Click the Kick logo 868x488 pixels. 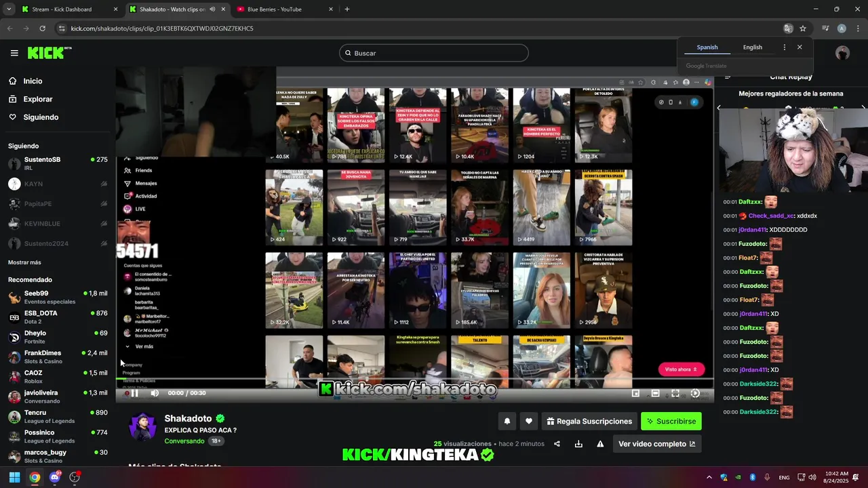[49, 53]
